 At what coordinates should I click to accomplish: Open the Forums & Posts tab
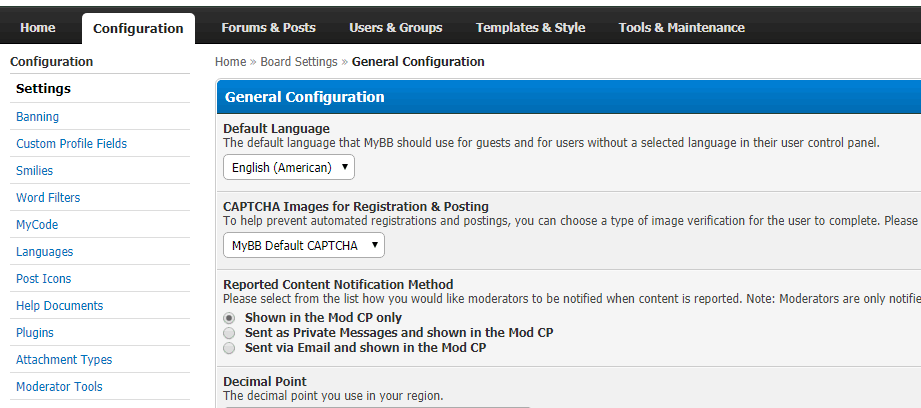pyautogui.click(x=268, y=28)
